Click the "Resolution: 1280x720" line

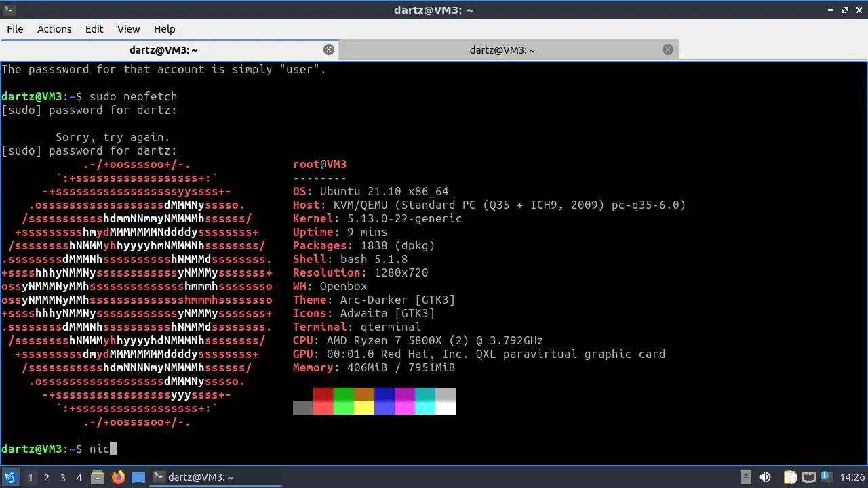click(361, 272)
